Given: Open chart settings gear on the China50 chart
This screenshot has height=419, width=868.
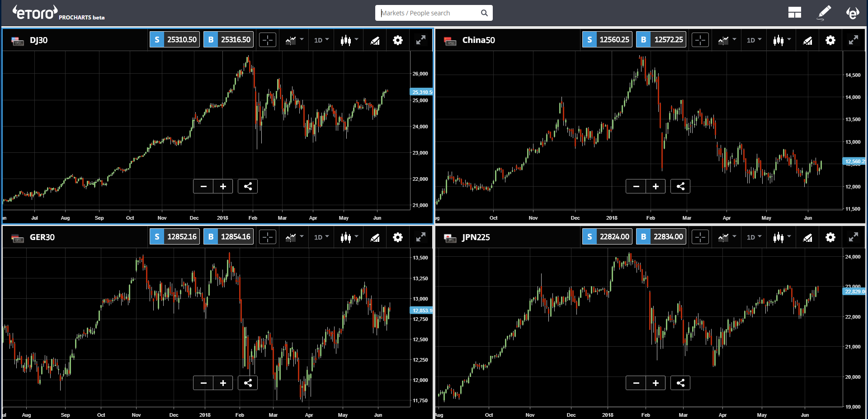Looking at the screenshot, I should pos(830,40).
